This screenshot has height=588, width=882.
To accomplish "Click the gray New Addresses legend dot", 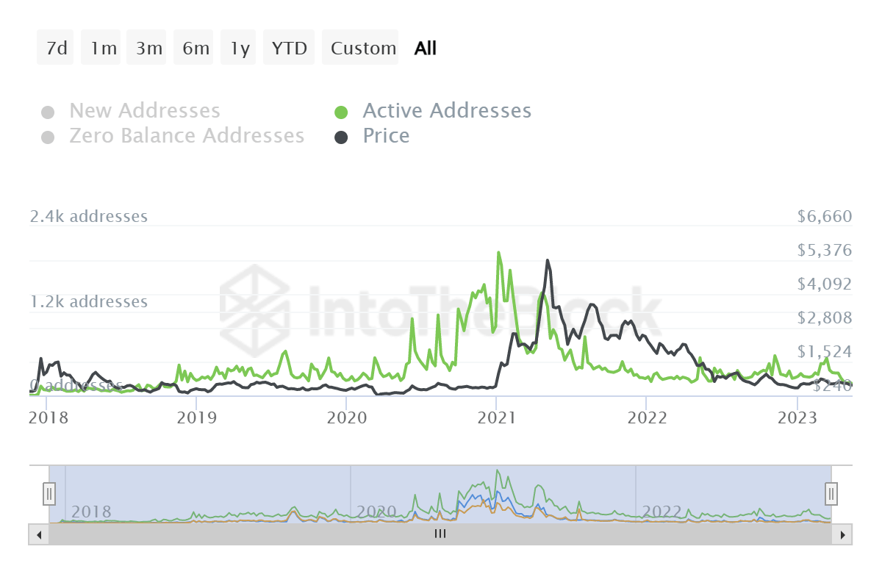I will (49, 110).
